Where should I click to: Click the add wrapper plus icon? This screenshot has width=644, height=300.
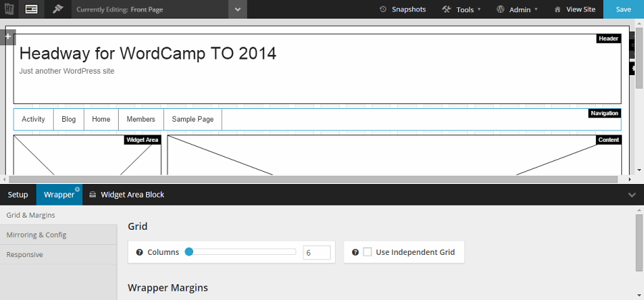(x=7, y=36)
